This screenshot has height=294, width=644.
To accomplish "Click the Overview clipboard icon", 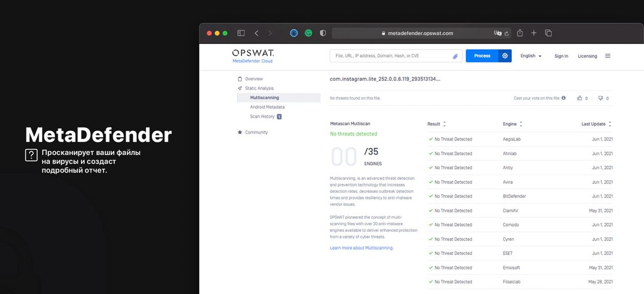I will point(240,79).
